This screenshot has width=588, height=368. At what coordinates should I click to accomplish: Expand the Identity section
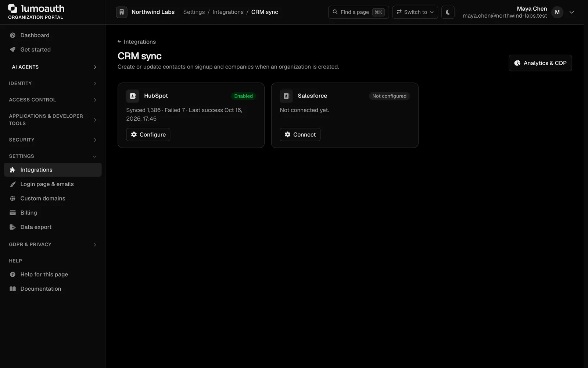tap(53, 84)
